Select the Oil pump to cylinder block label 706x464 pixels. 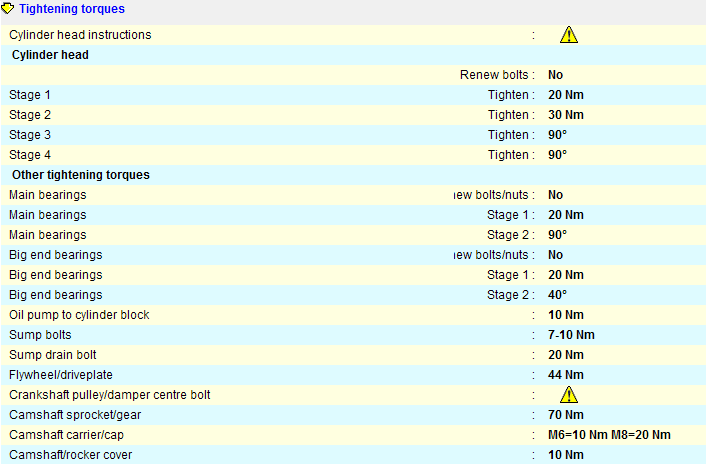point(79,315)
